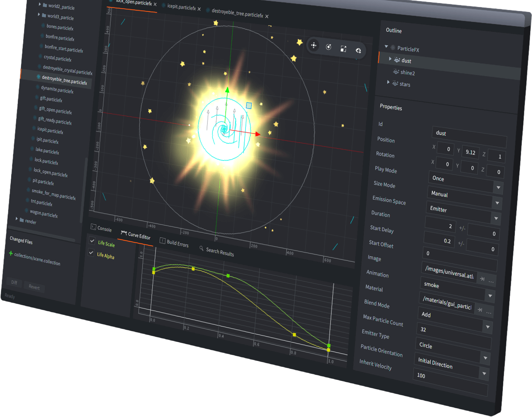Screen dimensions: 532x417
Task: Select the Scale tool in scene toolbar
Action: point(343,49)
